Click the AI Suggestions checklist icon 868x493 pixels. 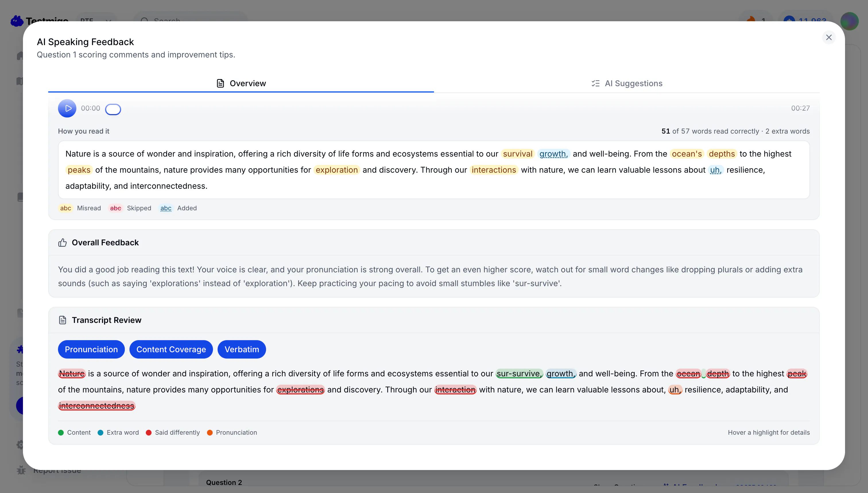point(595,83)
